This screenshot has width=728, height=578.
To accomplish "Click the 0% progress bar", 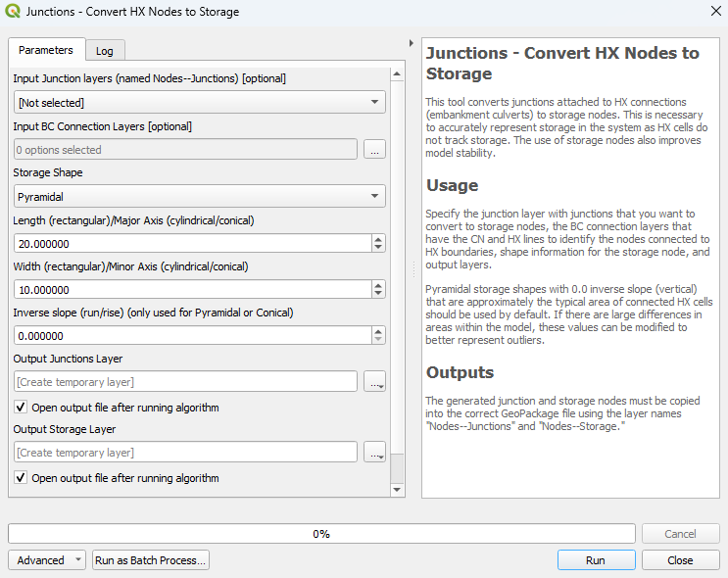I will pyautogui.click(x=321, y=534).
